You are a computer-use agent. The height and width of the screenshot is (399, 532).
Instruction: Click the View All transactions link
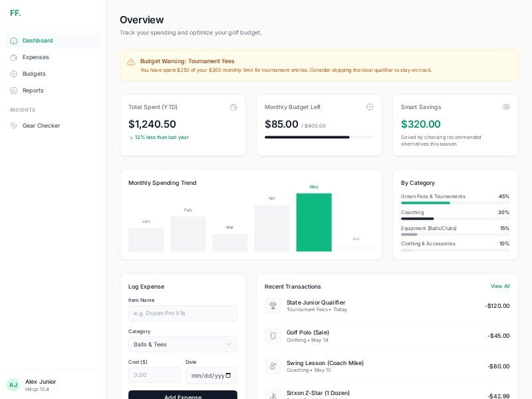click(x=500, y=287)
